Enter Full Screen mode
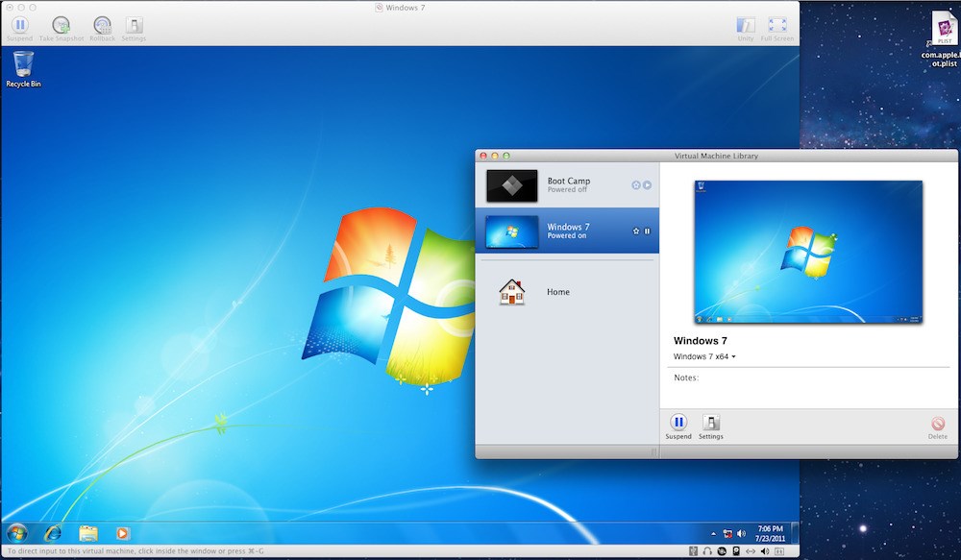961x560 pixels. point(777,28)
